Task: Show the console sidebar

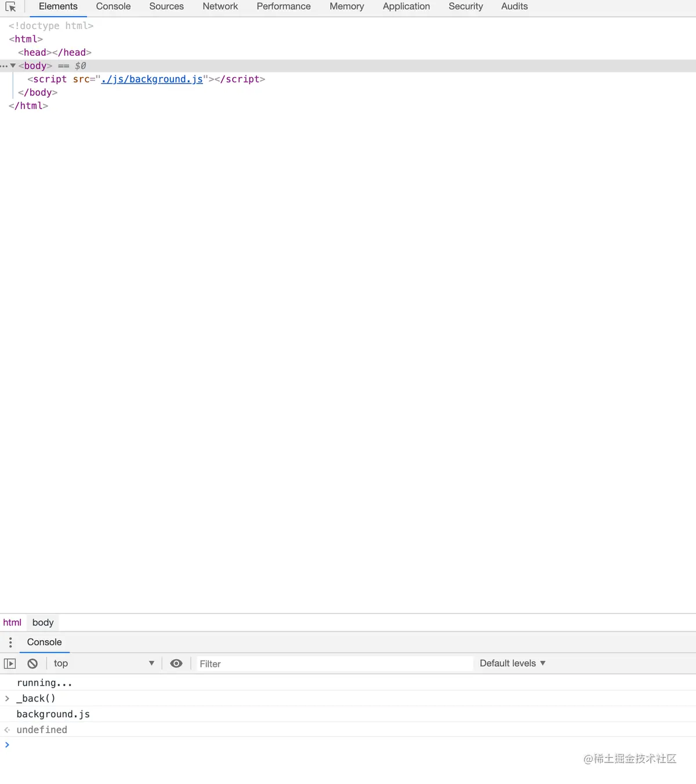Action: click(x=10, y=663)
